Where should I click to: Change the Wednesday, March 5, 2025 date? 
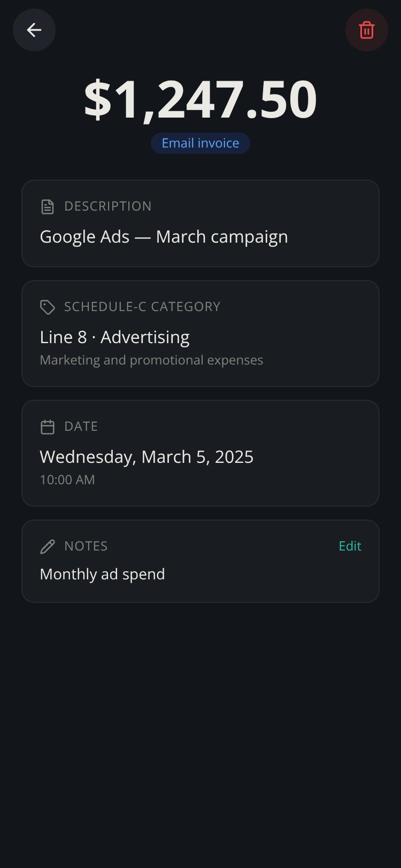(x=146, y=457)
